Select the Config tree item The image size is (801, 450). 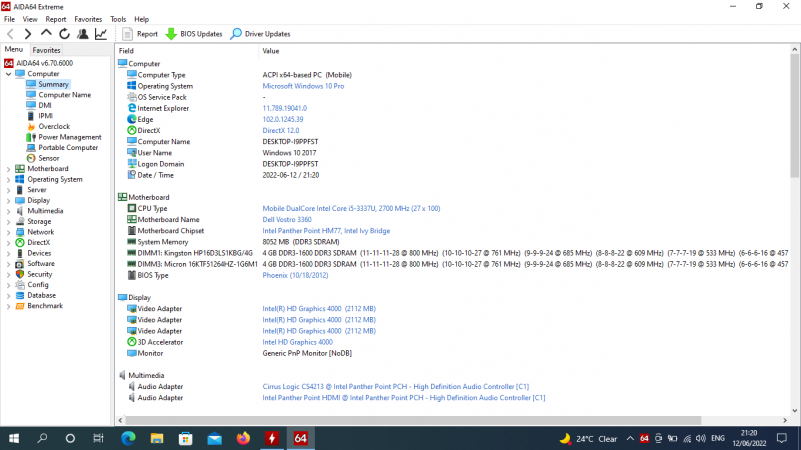click(38, 285)
